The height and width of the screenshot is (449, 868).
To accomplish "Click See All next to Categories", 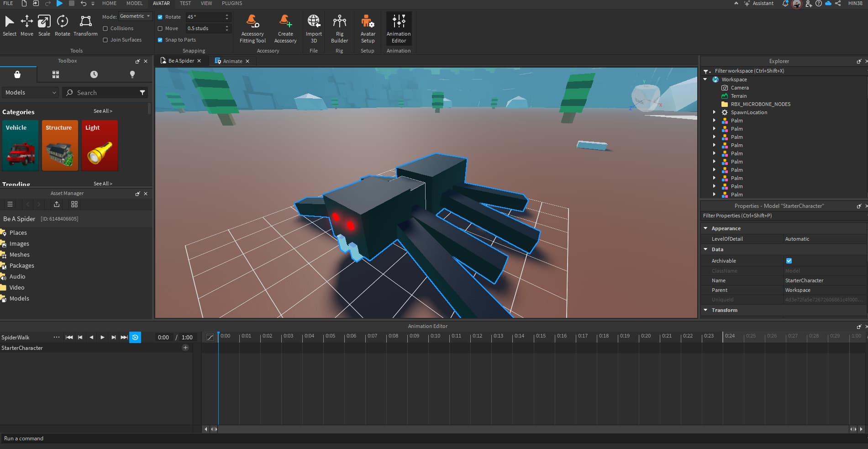I will [103, 111].
